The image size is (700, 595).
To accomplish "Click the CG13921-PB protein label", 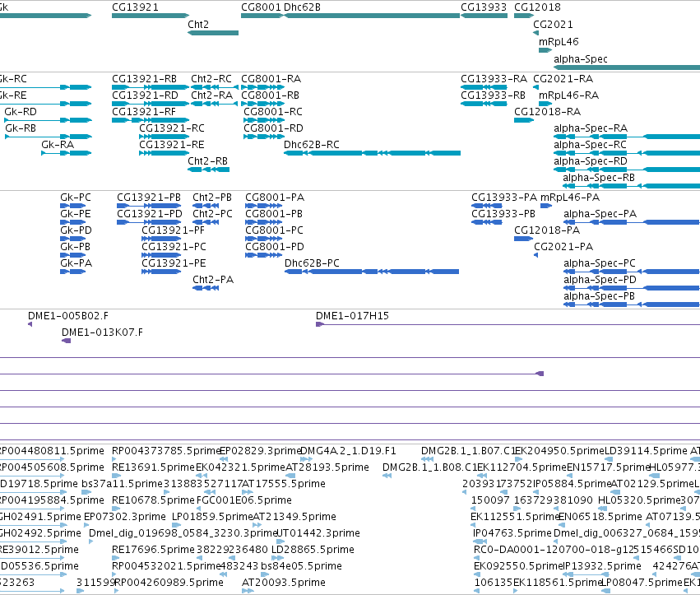I will click(x=149, y=198).
